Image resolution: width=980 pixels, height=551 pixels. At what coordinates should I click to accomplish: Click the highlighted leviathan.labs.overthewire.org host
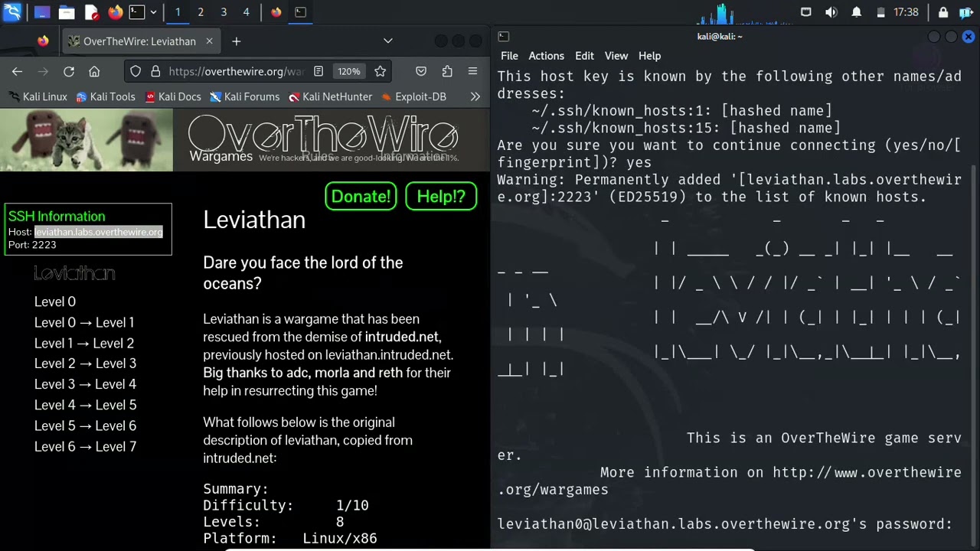click(x=99, y=232)
